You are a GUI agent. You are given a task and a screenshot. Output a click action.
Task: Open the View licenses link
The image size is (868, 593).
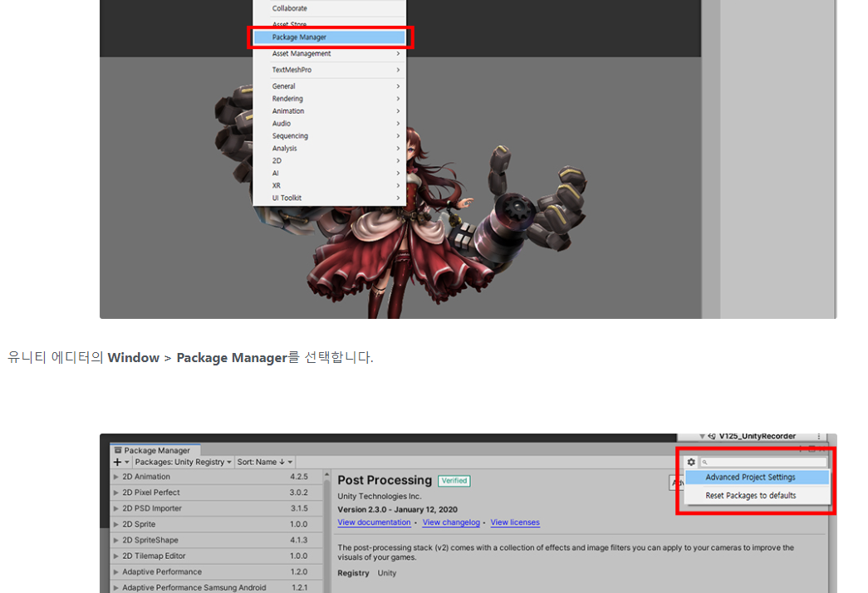click(x=515, y=522)
